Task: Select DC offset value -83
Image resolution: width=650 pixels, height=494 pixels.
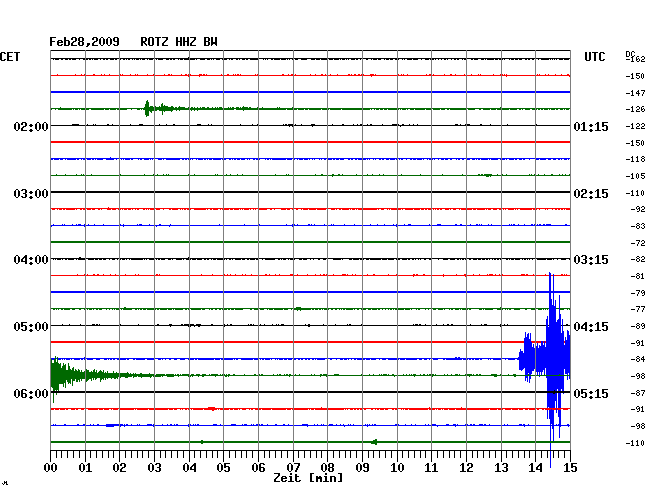Action: tap(638, 226)
